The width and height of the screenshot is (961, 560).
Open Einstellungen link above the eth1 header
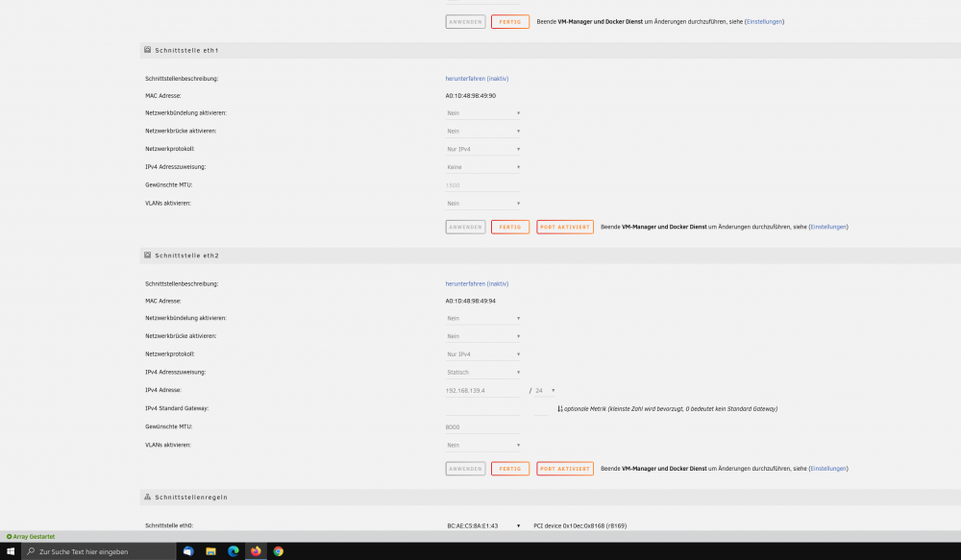pos(764,21)
